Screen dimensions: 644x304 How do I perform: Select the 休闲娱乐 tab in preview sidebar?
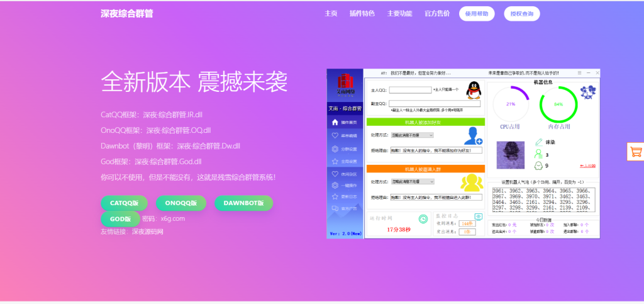click(345, 174)
